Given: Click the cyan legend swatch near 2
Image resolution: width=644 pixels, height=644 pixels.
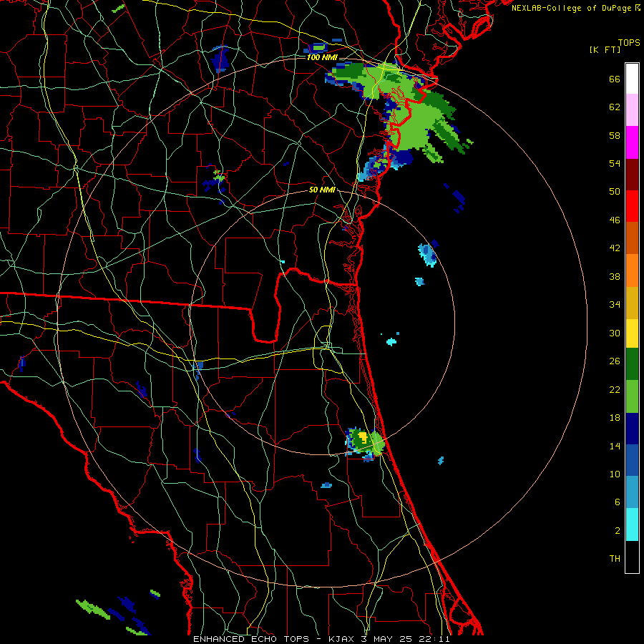Looking at the screenshot, I should [632, 525].
